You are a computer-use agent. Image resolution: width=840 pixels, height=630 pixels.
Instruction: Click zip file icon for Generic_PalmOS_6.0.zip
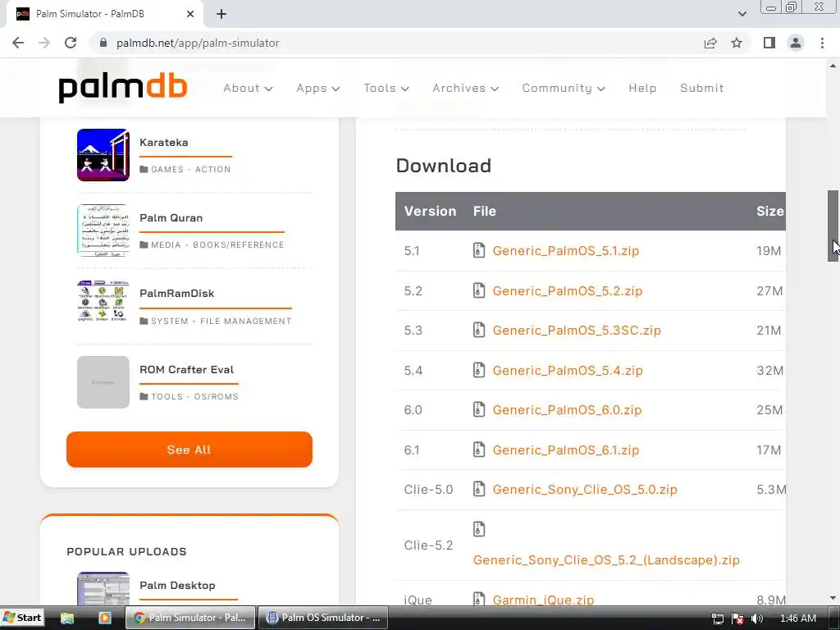(479, 409)
